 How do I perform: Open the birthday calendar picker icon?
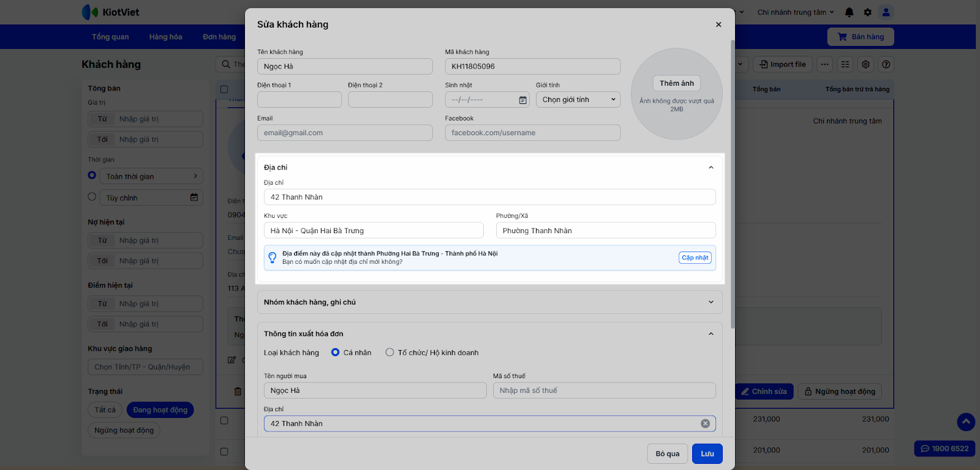[522, 100]
